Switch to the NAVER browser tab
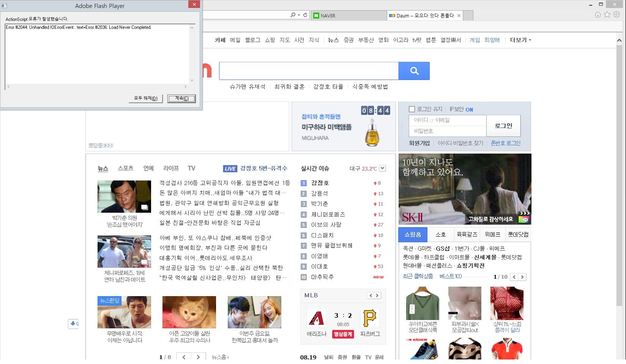The width and height of the screenshot is (626, 364). pos(348,16)
